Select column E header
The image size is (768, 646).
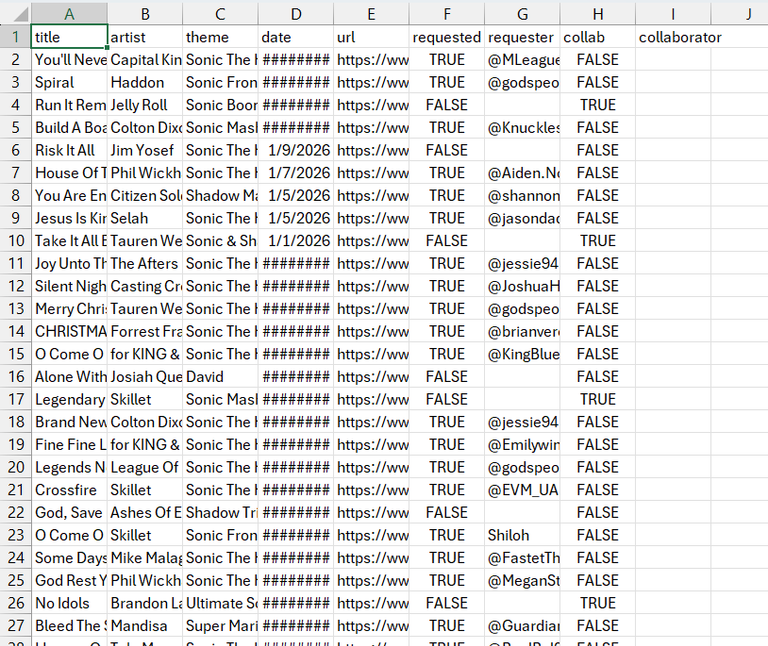(x=371, y=14)
